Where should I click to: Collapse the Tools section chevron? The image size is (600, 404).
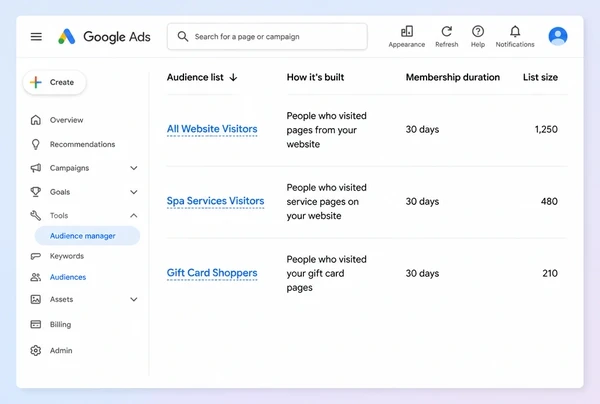coord(134,216)
